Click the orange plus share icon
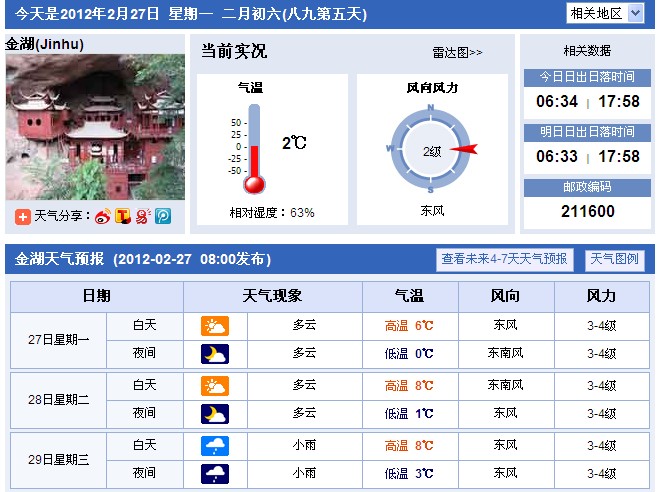 pos(22,215)
